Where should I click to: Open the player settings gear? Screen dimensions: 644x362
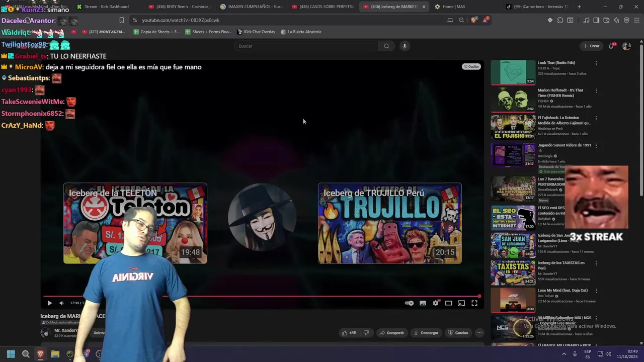(x=436, y=303)
